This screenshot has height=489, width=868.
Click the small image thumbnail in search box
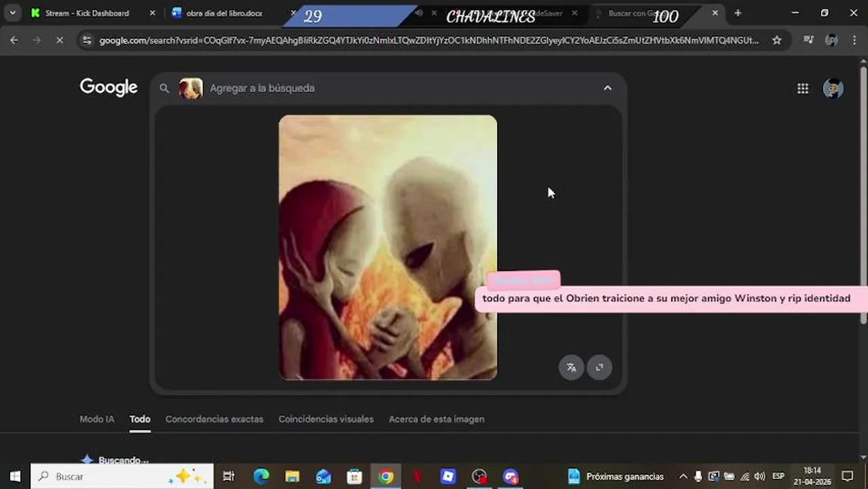191,88
